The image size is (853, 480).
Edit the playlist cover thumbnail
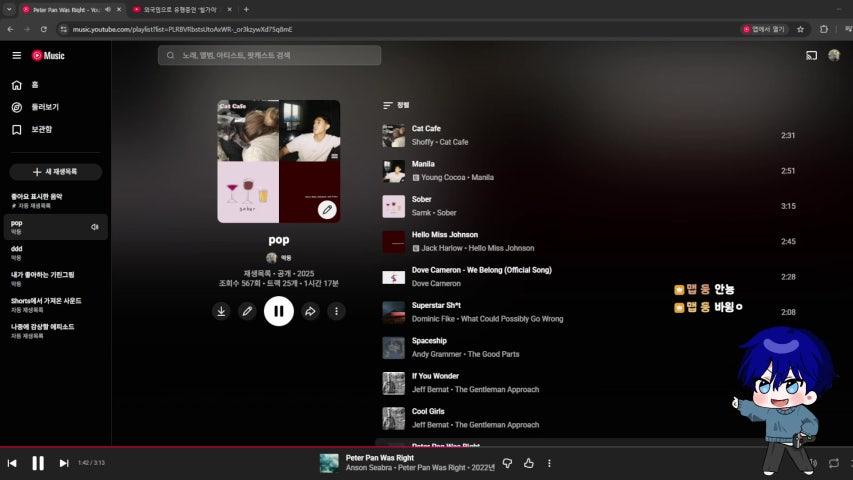326,210
